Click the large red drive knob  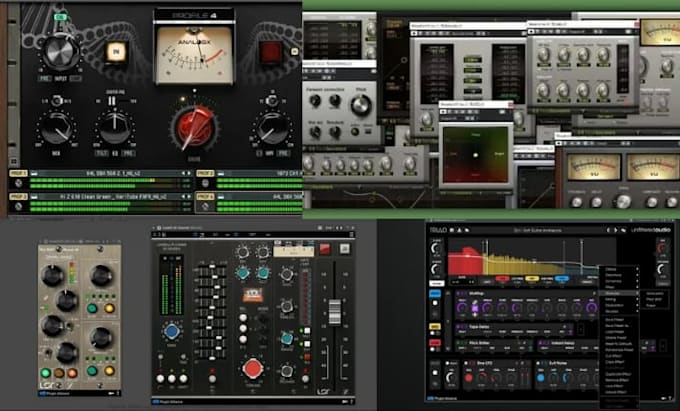pos(195,127)
